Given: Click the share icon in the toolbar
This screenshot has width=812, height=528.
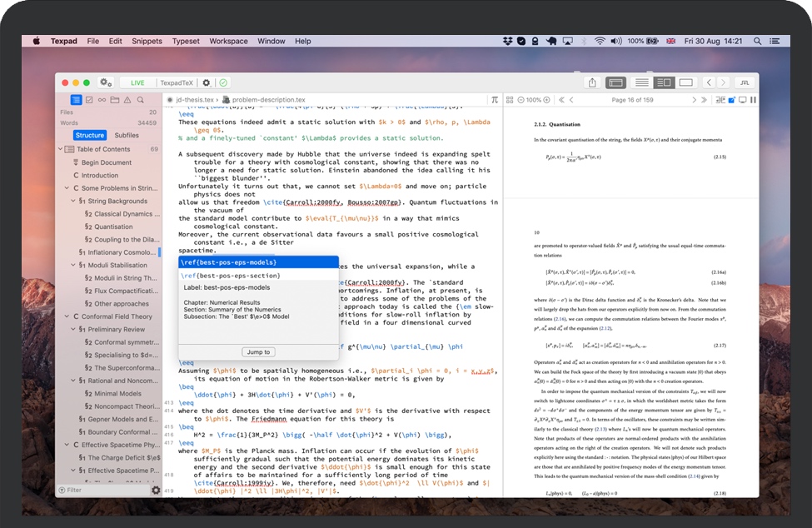Looking at the screenshot, I should point(592,82).
